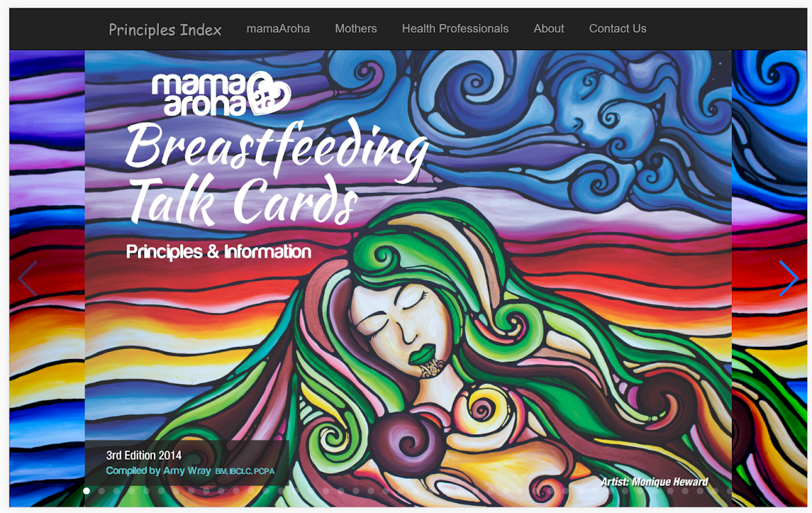Open the Health Professionals menu
This screenshot has height=513, width=812.
455,29
